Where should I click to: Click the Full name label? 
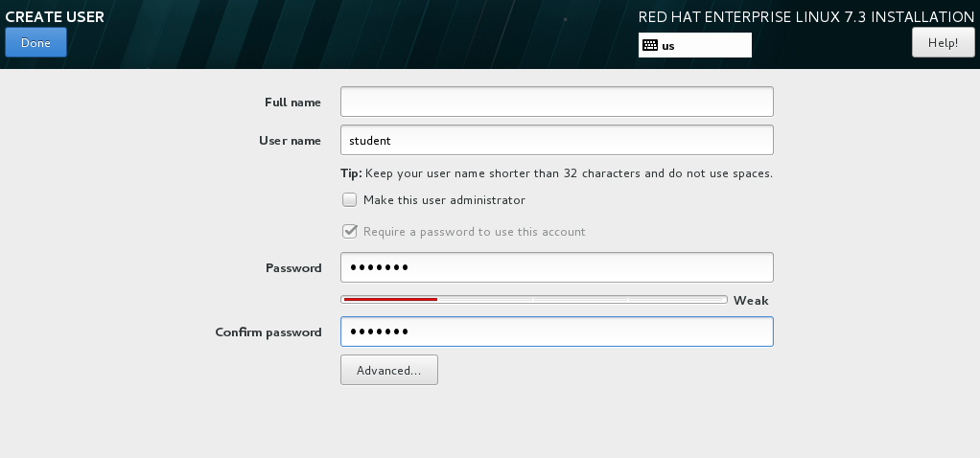click(292, 103)
